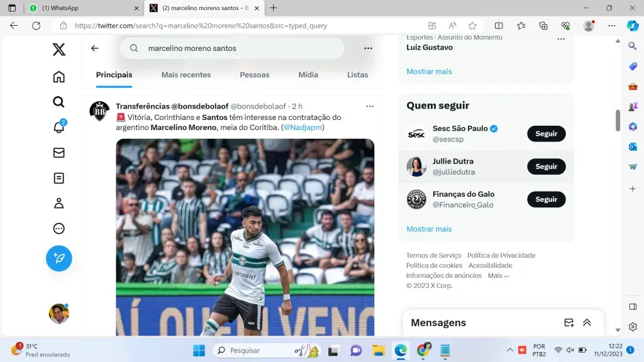Open the Lists icon in sidebar
Image resolution: width=644 pixels, height=362 pixels.
click(58, 178)
